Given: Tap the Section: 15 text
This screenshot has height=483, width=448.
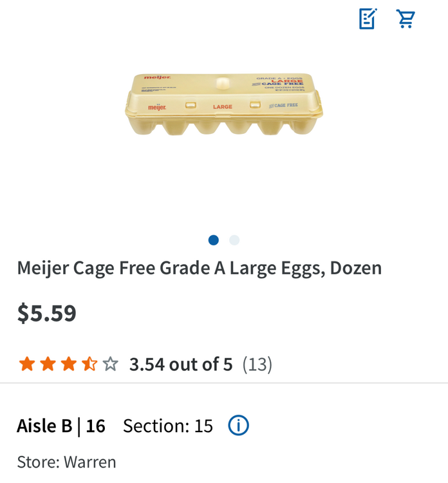Looking at the screenshot, I should [167, 426].
